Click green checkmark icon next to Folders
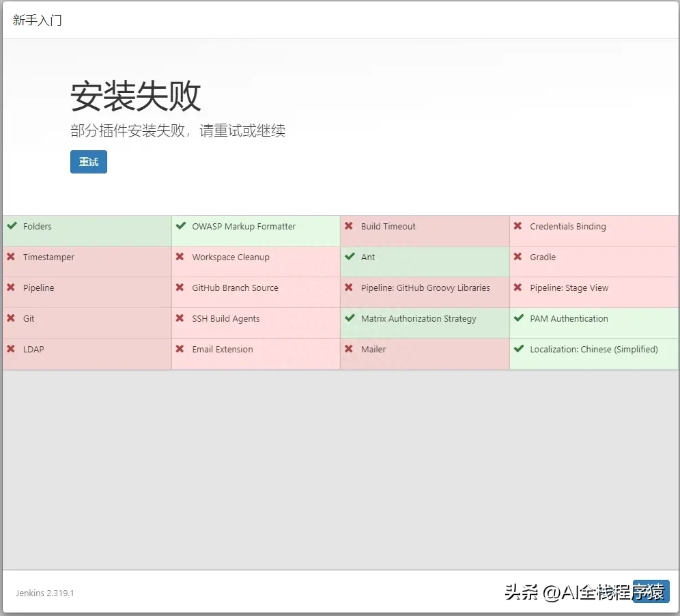 12,226
